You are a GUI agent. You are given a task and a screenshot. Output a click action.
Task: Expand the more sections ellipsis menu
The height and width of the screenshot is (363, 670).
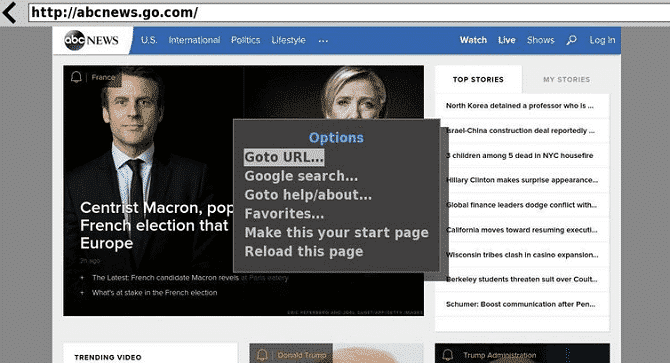[x=323, y=41]
